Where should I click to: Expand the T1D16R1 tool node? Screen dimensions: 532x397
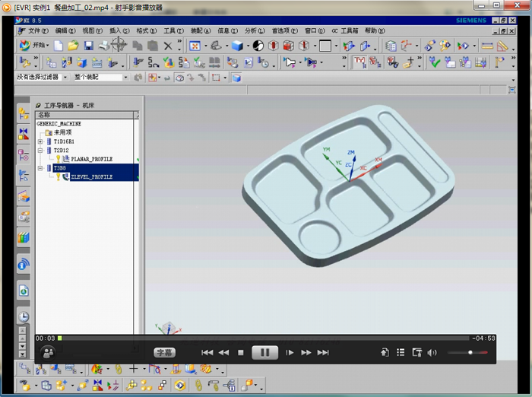[x=40, y=141]
